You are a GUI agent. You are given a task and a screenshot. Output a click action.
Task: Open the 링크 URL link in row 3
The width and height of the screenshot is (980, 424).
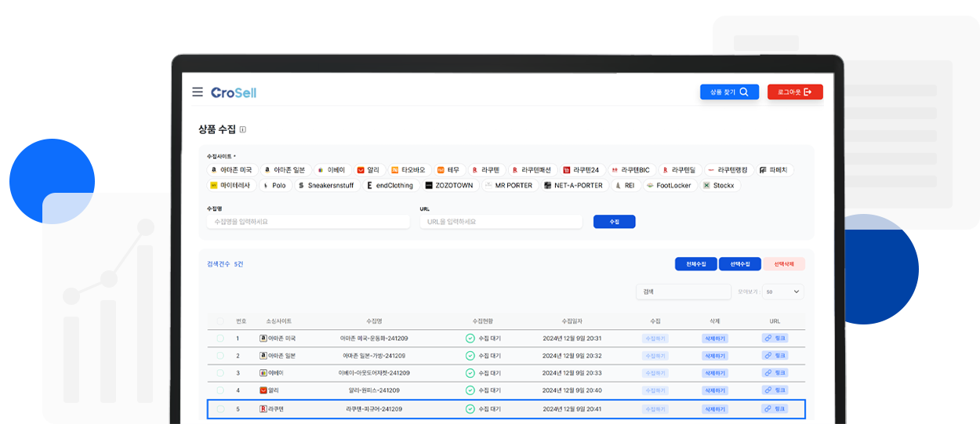click(x=775, y=373)
